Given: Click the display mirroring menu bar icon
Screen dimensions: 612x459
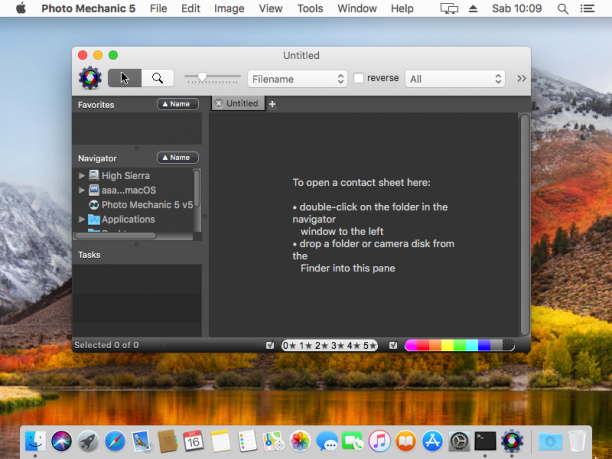Looking at the screenshot, I should [449, 9].
